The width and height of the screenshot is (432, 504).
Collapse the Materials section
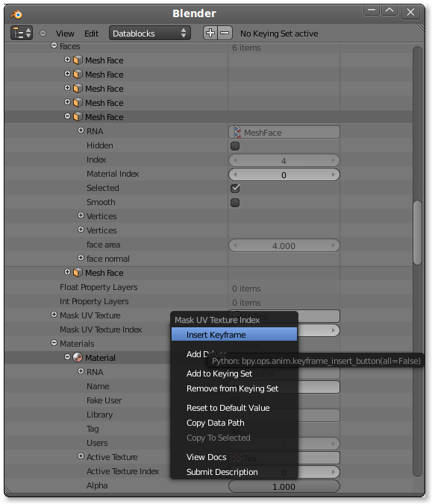click(x=54, y=343)
